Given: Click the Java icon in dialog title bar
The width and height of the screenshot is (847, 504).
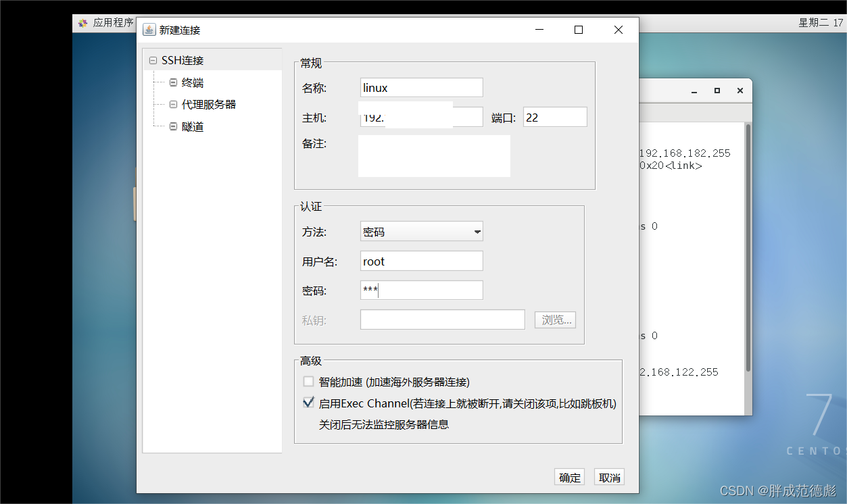Looking at the screenshot, I should [149, 30].
